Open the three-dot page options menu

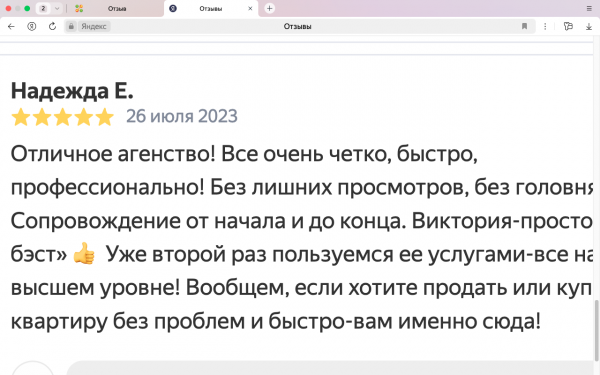point(545,26)
